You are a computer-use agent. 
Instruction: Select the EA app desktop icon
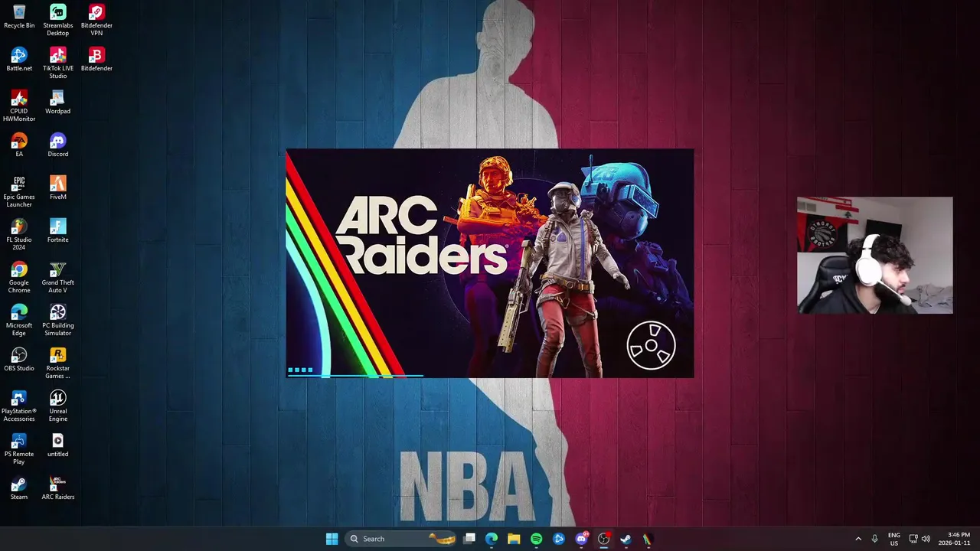[19, 145]
